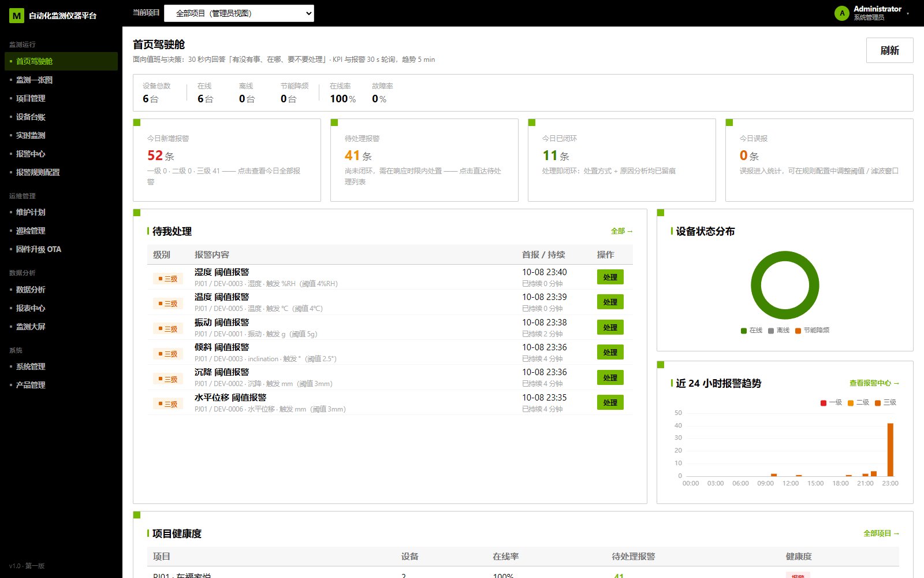Toggle the 二级 legend in trend chart
The width and height of the screenshot is (924, 578).
tap(858, 403)
